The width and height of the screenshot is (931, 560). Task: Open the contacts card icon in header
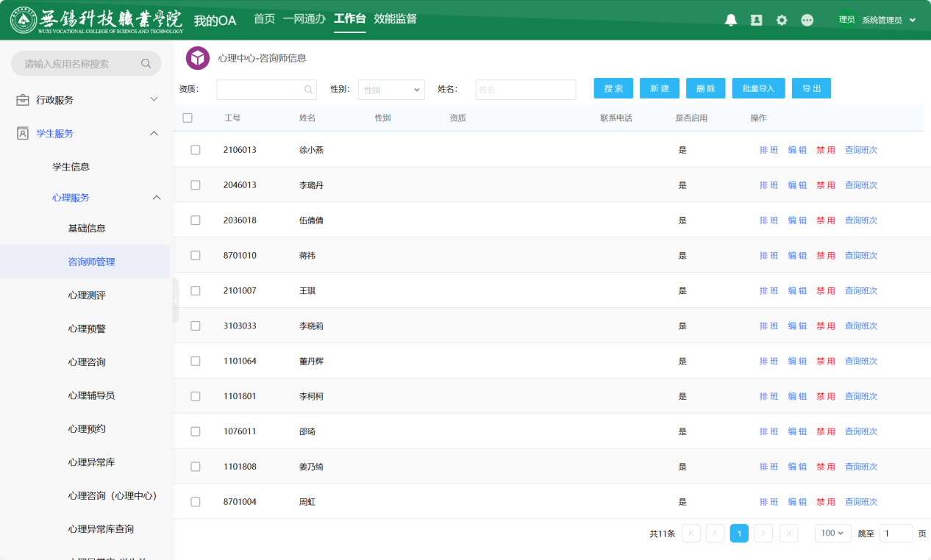click(x=756, y=21)
